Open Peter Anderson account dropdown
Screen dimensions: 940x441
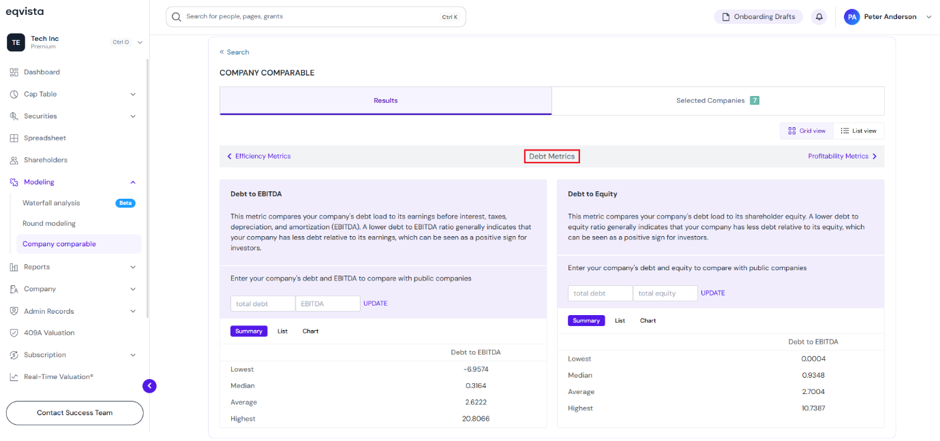(x=928, y=17)
